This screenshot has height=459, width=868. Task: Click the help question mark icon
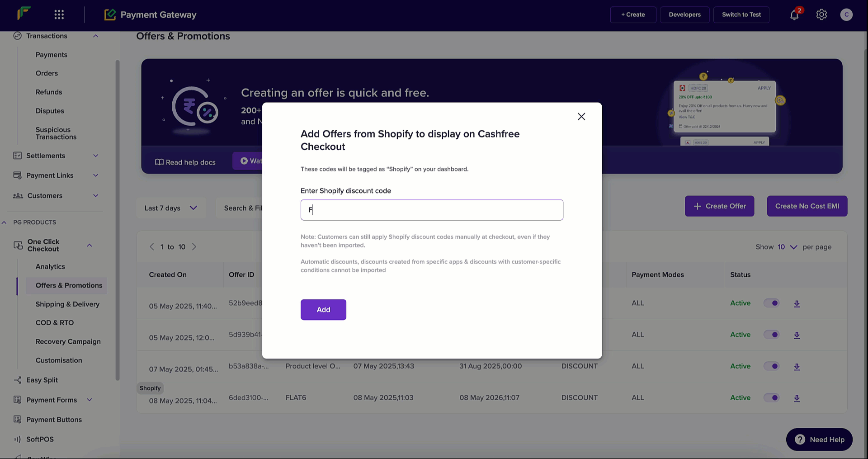[x=800, y=440]
